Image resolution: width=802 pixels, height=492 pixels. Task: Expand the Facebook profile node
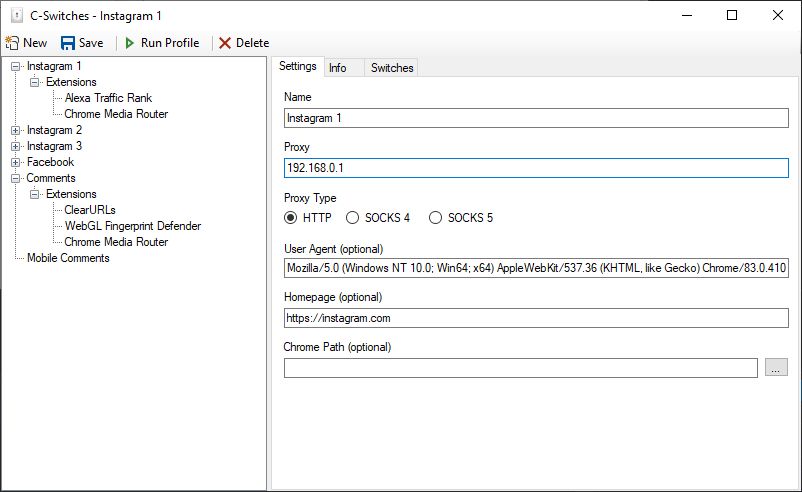(x=16, y=162)
